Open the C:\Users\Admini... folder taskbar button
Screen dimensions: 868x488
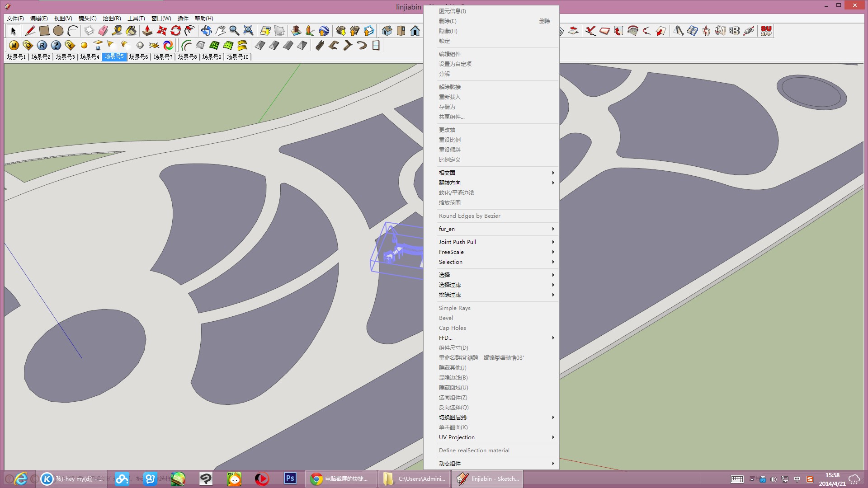[415, 479]
